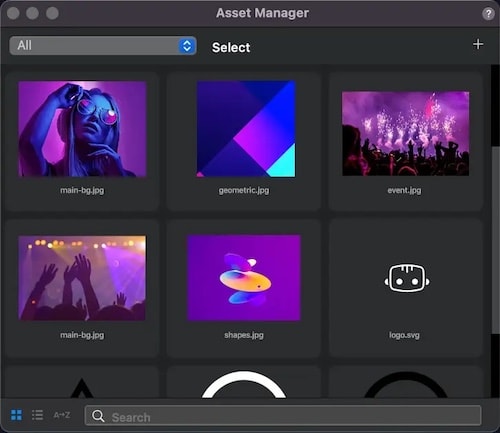This screenshot has height=433, width=500.
Task: Select the raised hands concert thumbnail
Action: (x=82, y=278)
